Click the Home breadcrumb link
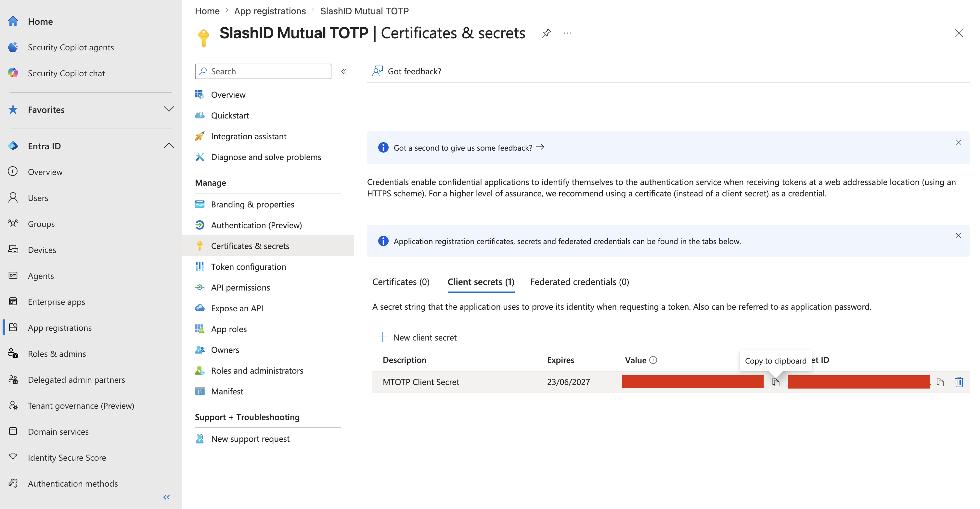This screenshot has height=509, width=980. pos(207,11)
